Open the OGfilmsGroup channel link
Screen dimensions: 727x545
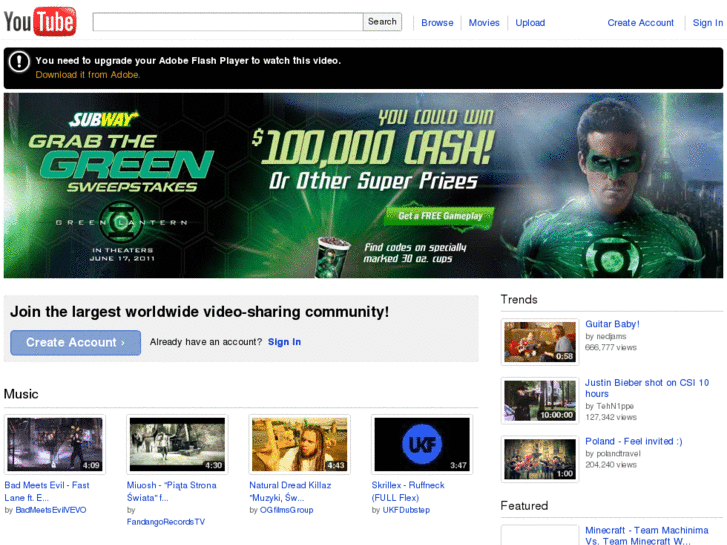pos(287,510)
